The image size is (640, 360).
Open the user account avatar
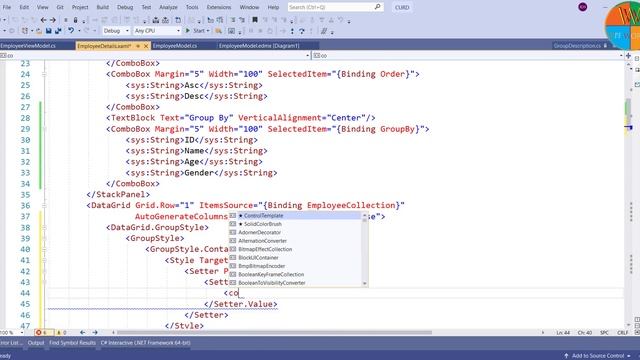pyautogui.click(x=583, y=7)
